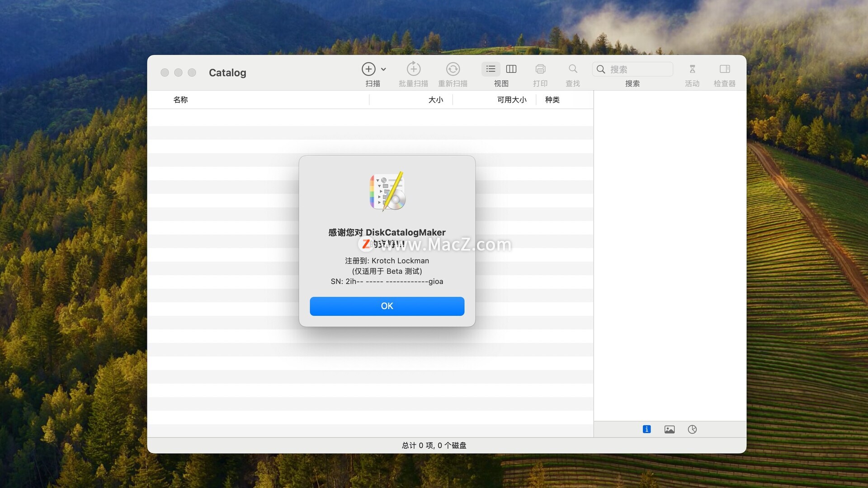Expand the Scan dropdown chevron
The height and width of the screenshot is (488, 868).
coord(383,70)
